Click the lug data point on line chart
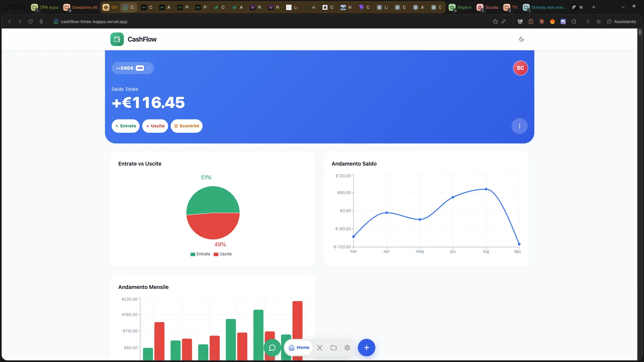 tap(486, 189)
